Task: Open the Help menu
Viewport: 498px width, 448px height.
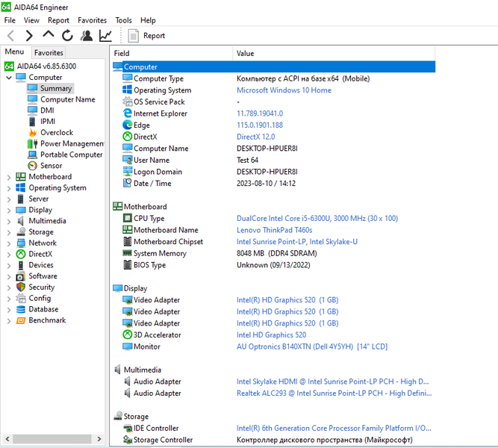Action: [x=148, y=20]
